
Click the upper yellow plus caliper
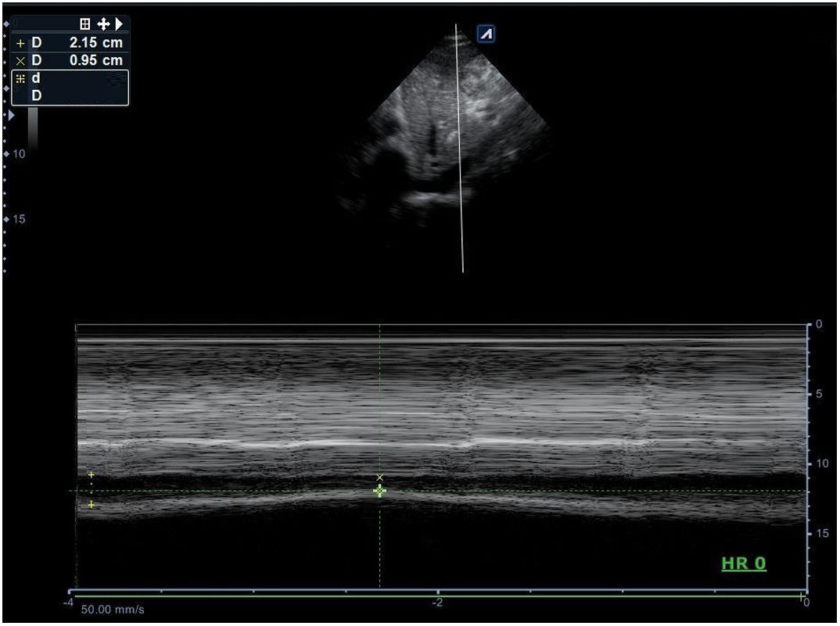91,474
